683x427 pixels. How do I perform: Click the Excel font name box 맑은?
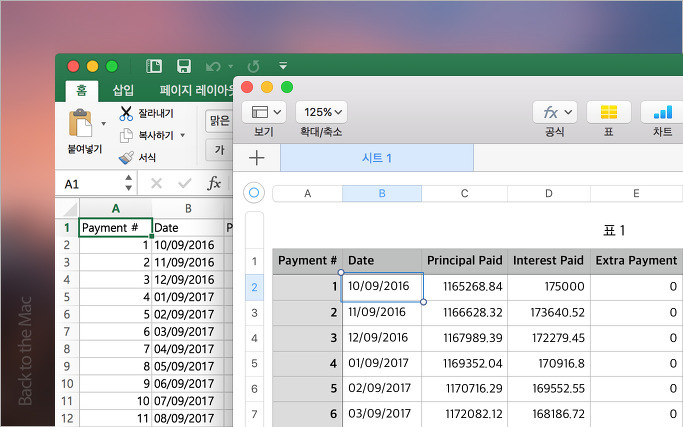click(219, 121)
